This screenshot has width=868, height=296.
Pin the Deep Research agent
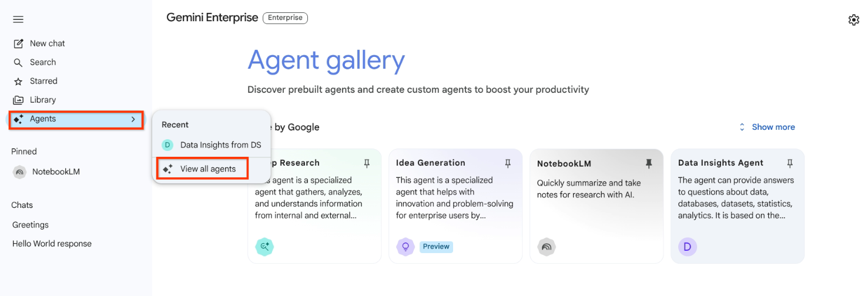tap(367, 163)
